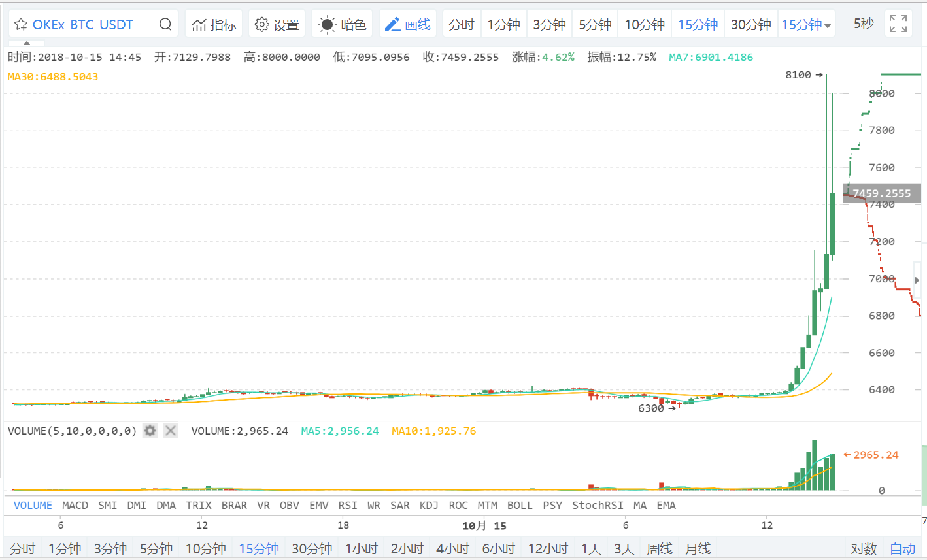
Task: Click the 7459.2555 current price label
Action: [881, 193]
